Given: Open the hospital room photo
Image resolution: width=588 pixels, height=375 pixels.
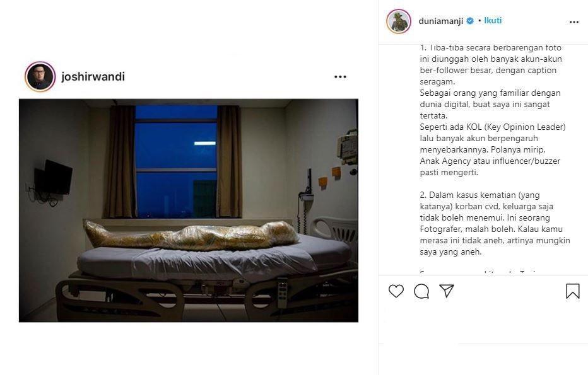Looking at the screenshot, I should click(x=189, y=210).
